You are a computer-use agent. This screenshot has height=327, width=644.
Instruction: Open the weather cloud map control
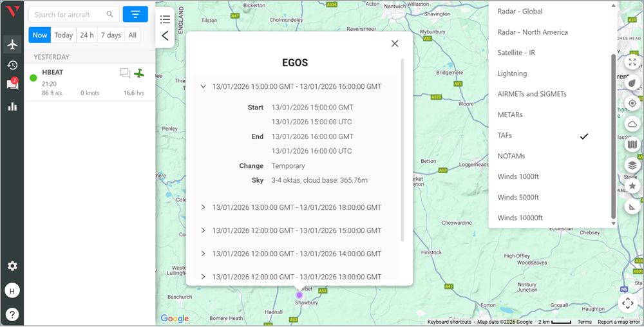tap(632, 124)
